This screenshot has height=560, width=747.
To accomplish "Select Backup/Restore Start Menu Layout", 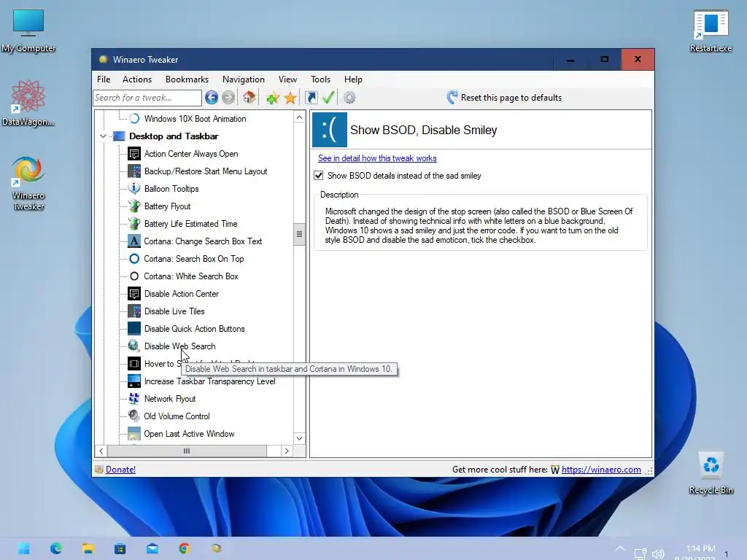I will coord(206,171).
